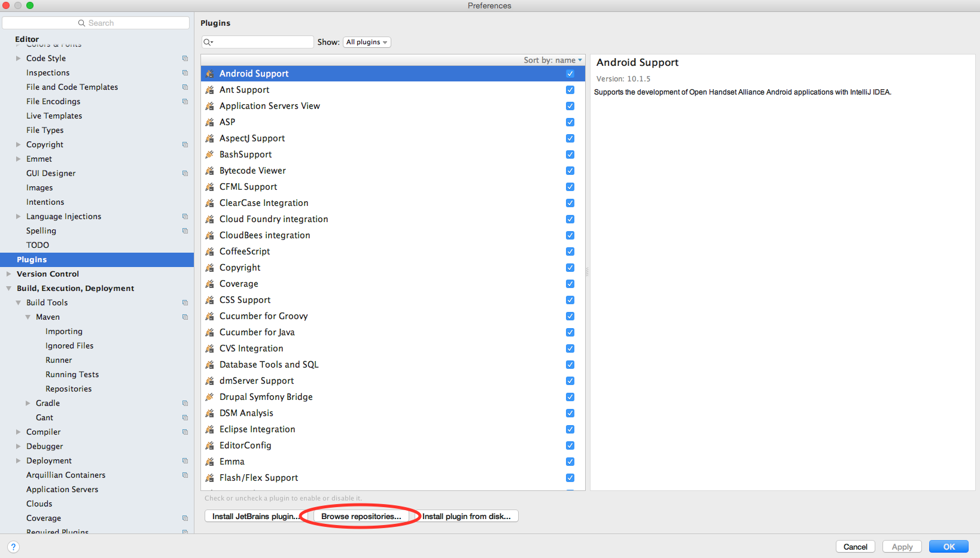
Task: Click project-level icon beside Gant
Action: tap(185, 417)
